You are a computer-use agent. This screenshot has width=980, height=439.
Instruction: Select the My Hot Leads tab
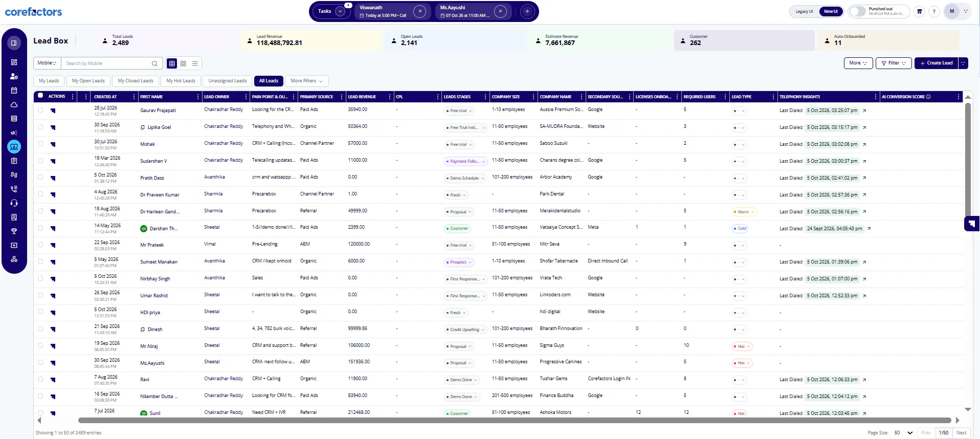(181, 81)
